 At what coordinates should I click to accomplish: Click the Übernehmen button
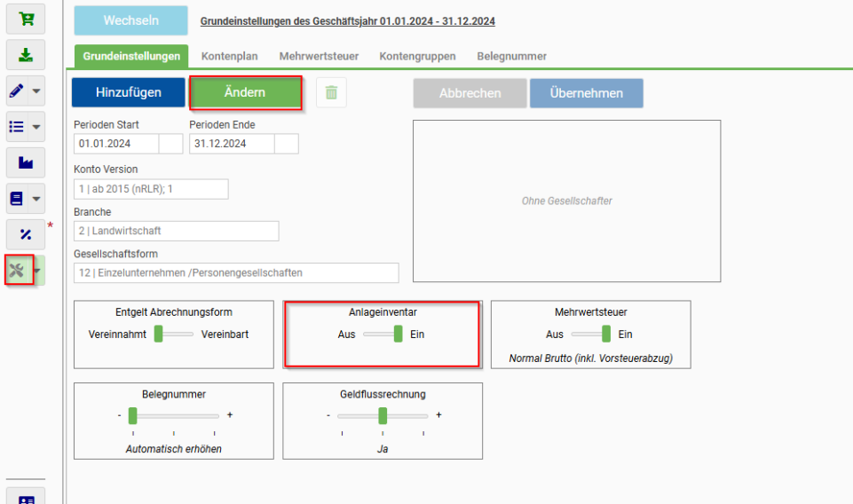tap(587, 93)
